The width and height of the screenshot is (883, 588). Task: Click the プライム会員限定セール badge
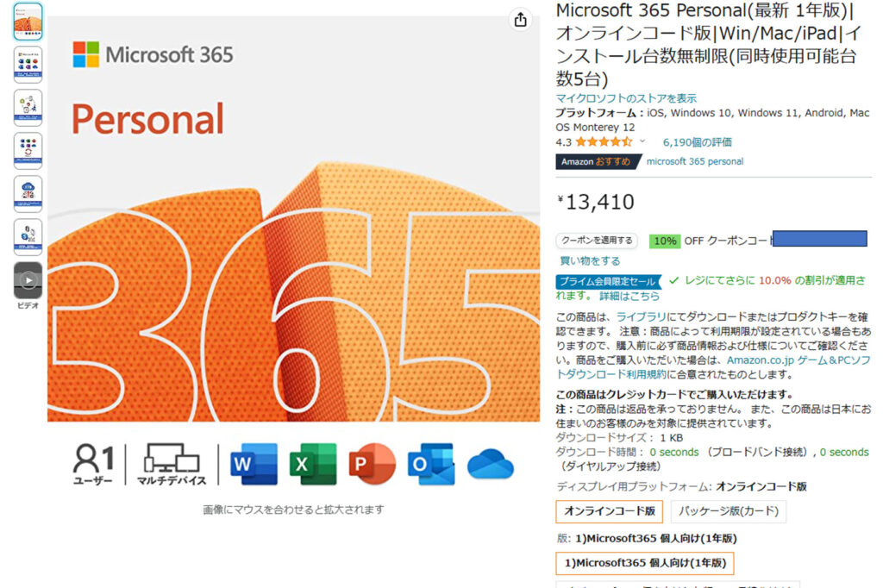[x=608, y=281]
